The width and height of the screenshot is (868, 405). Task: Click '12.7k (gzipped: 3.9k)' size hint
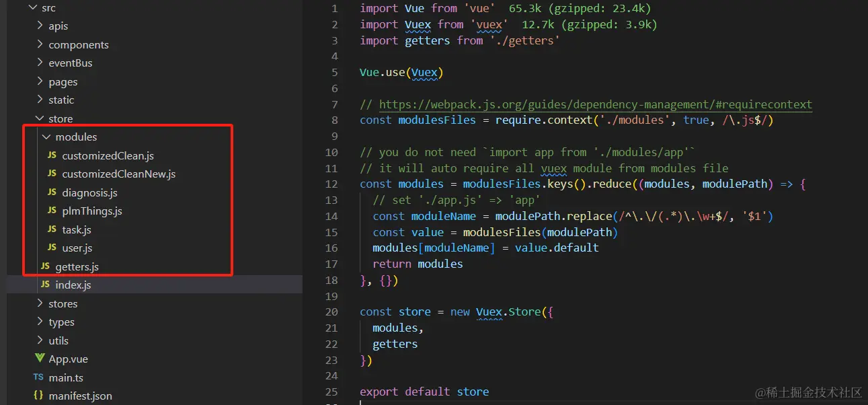point(590,25)
